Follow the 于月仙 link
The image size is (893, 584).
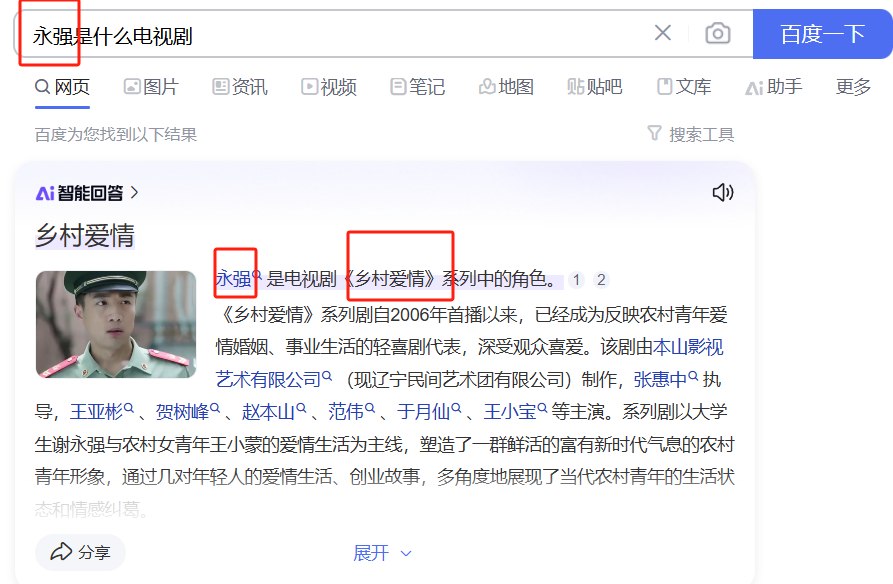(429, 411)
